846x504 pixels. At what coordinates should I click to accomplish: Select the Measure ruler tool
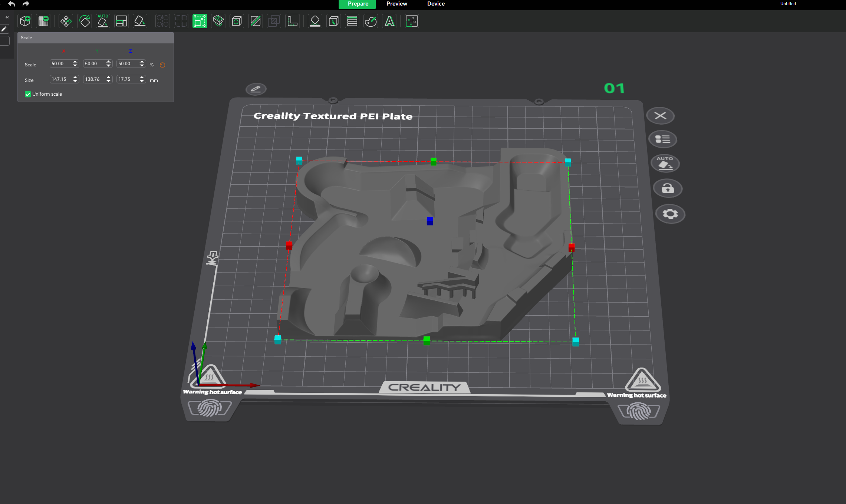[x=292, y=21]
